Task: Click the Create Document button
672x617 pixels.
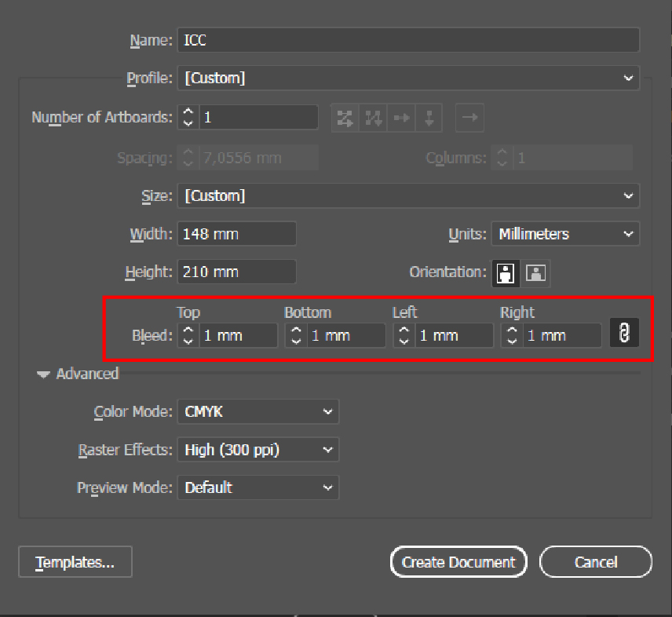Action: tap(458, 562)
